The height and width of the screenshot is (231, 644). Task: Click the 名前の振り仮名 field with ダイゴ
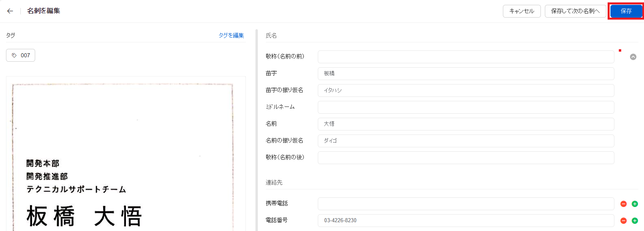466,141
